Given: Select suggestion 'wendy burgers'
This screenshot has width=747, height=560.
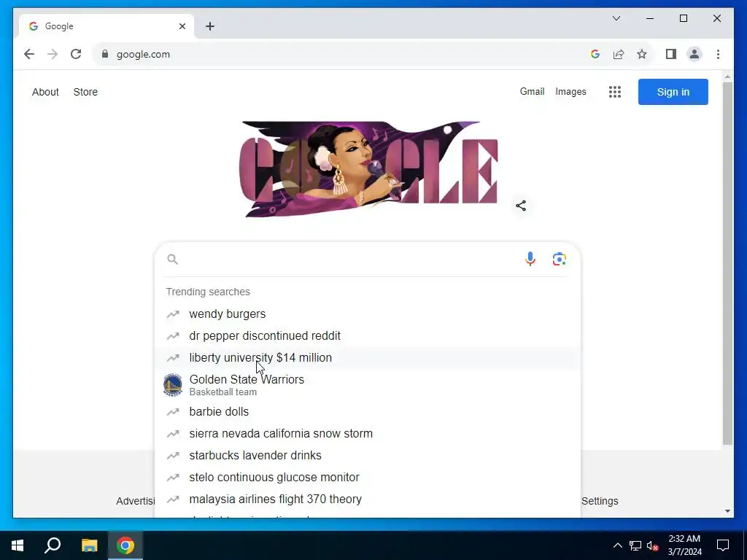Looking at the screenshot, I should (x=368, y=314).
